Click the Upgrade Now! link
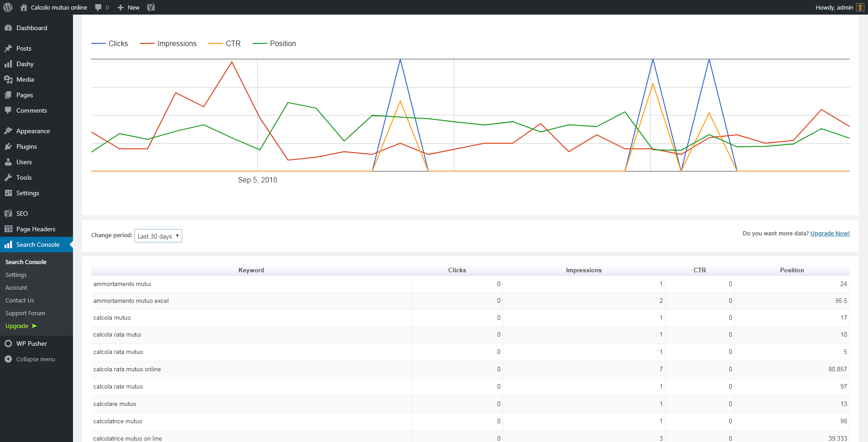 pyautogui.click(x=830, y=233)
